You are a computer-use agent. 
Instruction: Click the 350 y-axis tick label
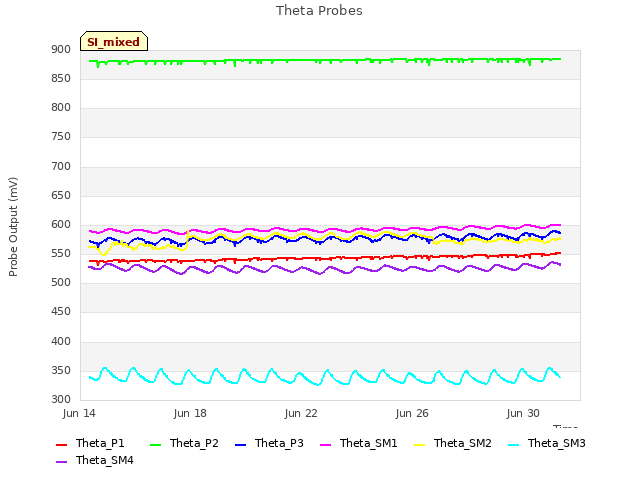(x=61, y=370)
